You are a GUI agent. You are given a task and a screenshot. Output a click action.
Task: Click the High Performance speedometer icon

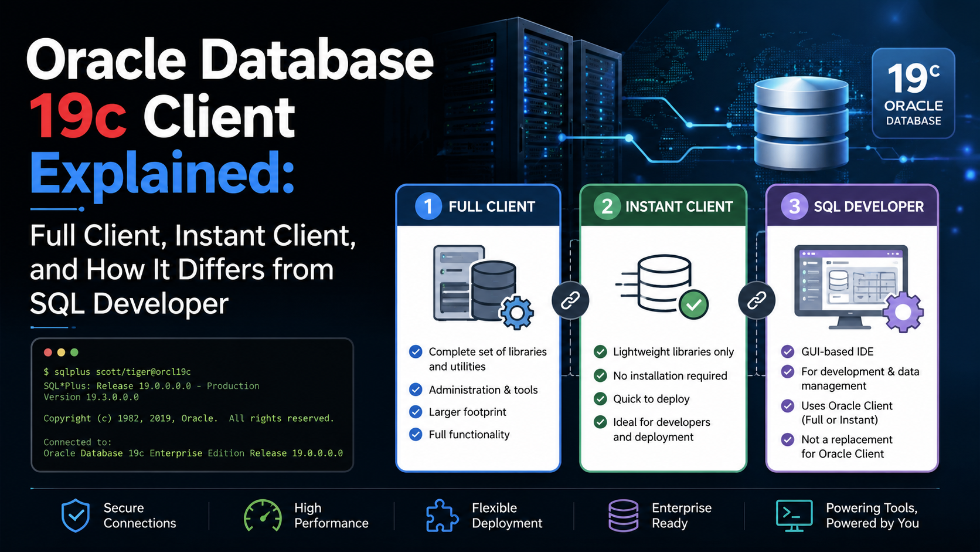tap(263, 516)
